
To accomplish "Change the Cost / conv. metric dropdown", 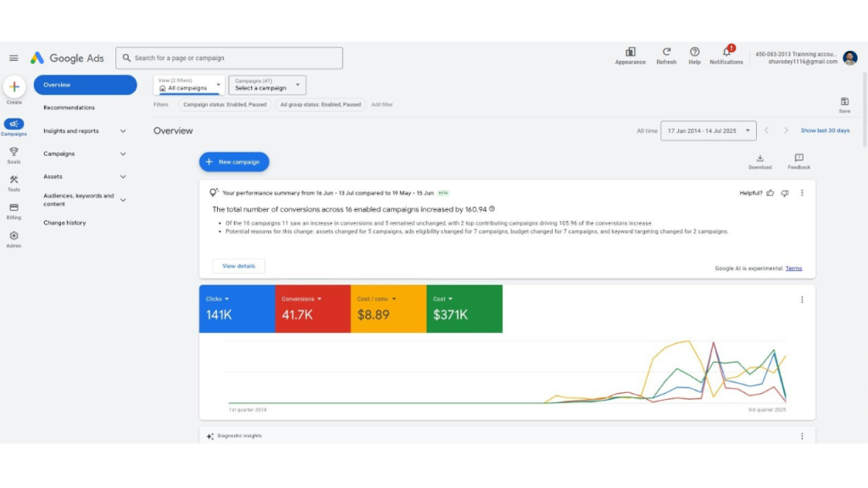I will coord(376,299).
